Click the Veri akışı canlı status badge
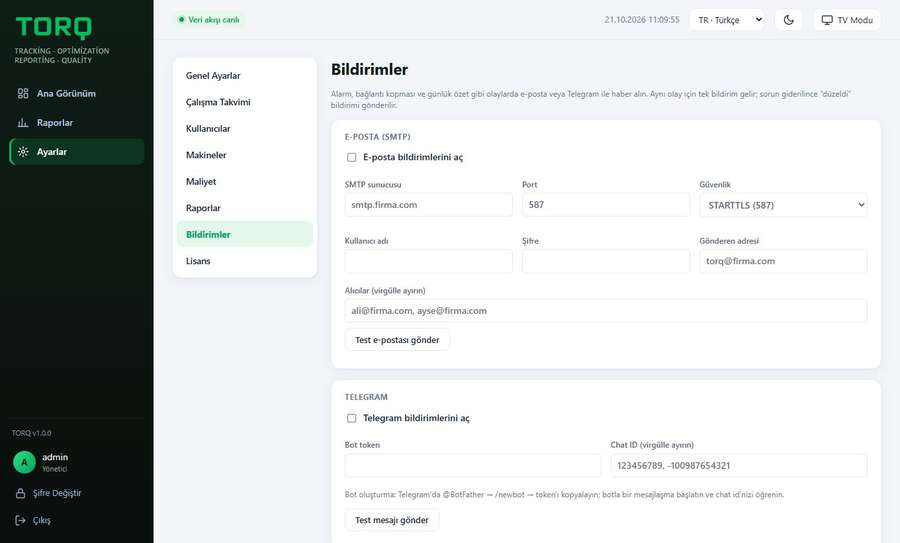900x543 pixels. 209,20
